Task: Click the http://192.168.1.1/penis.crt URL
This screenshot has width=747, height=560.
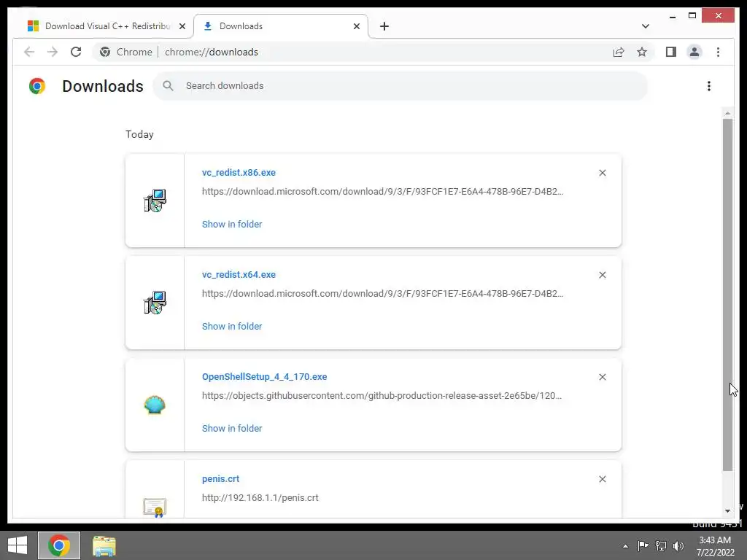Action: click(x=260, y=497)
